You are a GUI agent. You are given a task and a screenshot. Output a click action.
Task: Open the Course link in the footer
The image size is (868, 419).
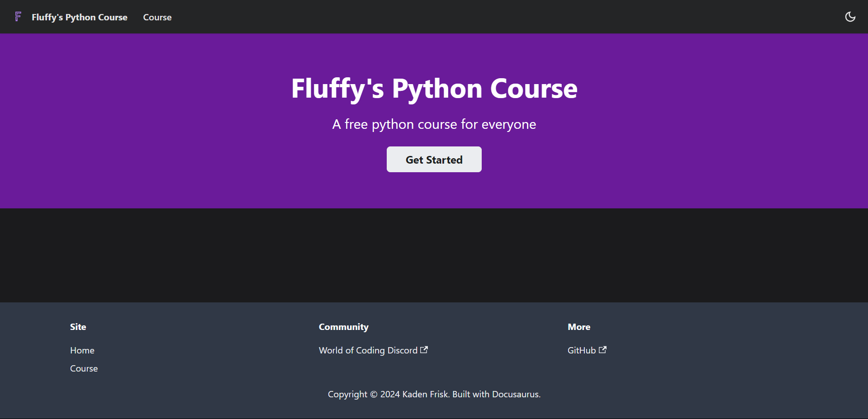point(84,368)
